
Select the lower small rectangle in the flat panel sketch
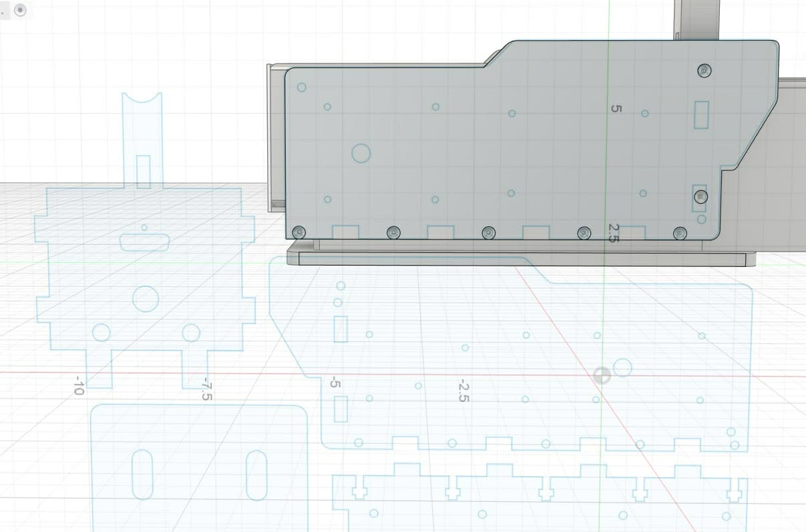point(341,409)
